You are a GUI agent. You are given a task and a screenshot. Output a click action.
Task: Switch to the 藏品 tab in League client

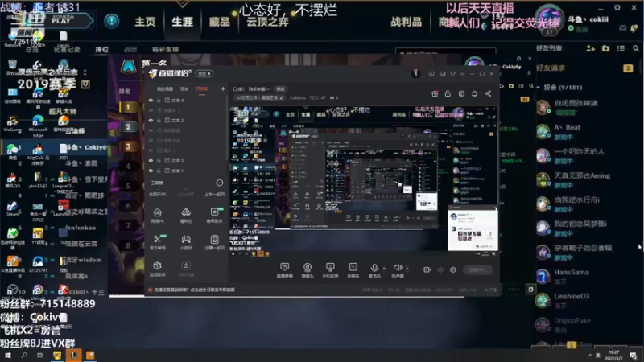tap(219, 22)
